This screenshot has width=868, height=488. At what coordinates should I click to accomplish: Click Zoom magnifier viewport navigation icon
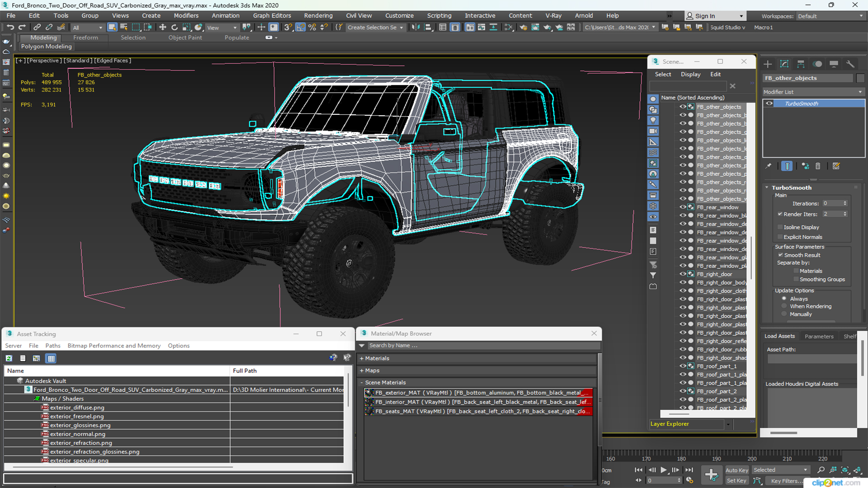pyautogui.click(x=821, y=470)
